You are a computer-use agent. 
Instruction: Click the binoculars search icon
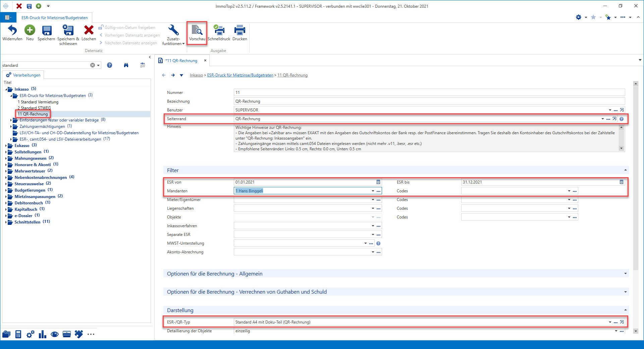[x=126, y=65]
